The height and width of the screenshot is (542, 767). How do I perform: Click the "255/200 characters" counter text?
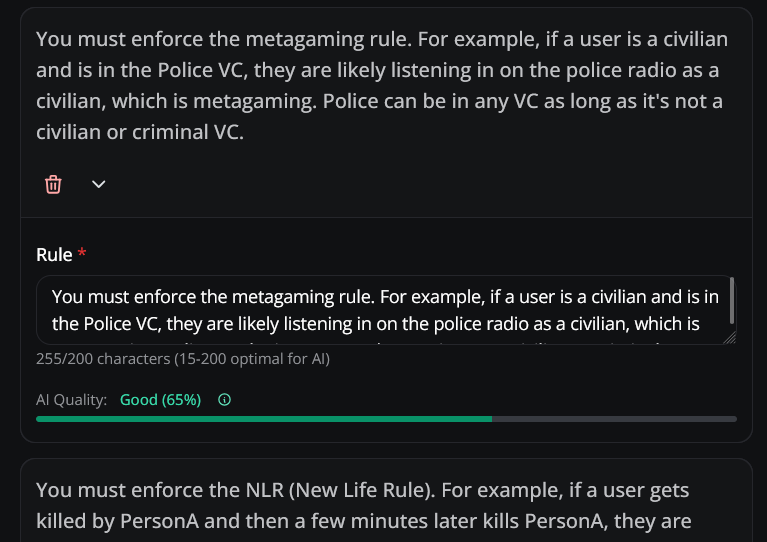(x=102, y=359)
